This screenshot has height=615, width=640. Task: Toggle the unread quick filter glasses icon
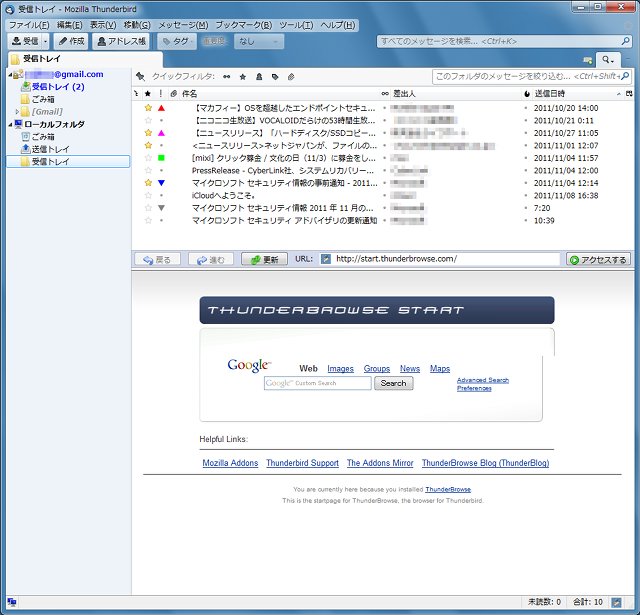click(227, 77)
